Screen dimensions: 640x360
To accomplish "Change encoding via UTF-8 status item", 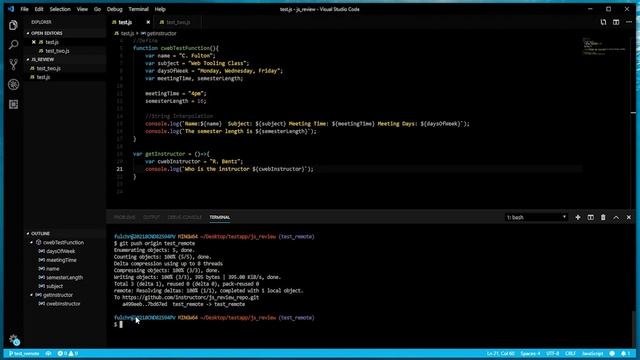I will (552, 353).
